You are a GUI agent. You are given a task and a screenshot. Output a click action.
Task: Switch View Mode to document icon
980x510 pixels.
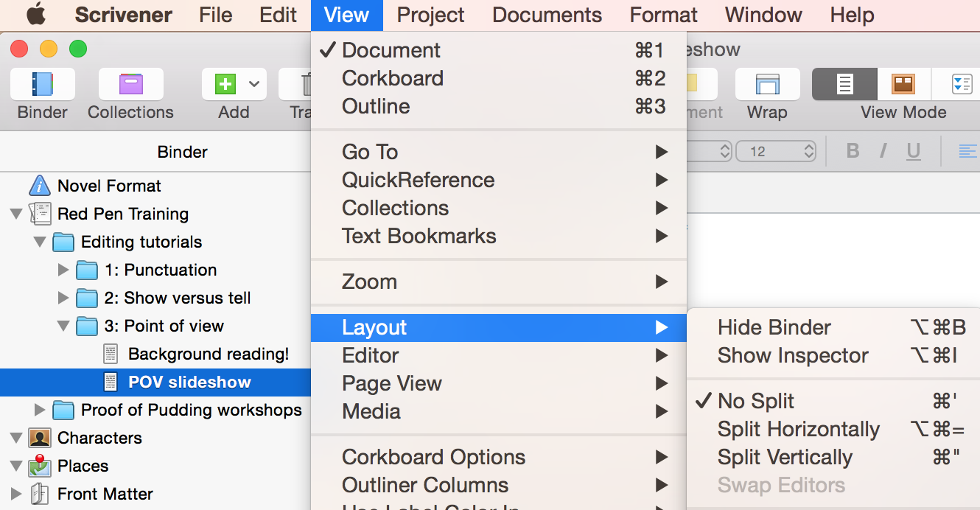[844, 84]
